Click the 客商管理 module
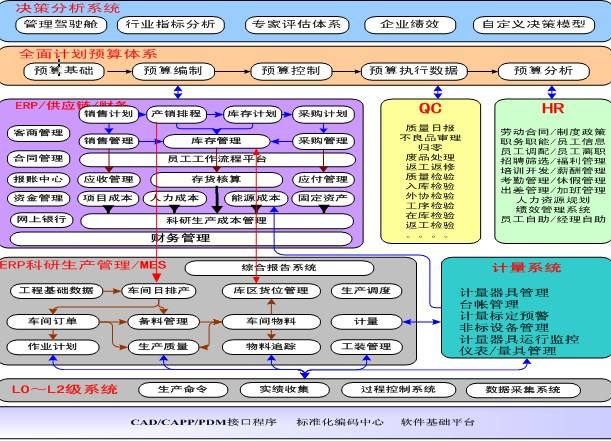611x441 pixels. point(37,133)
